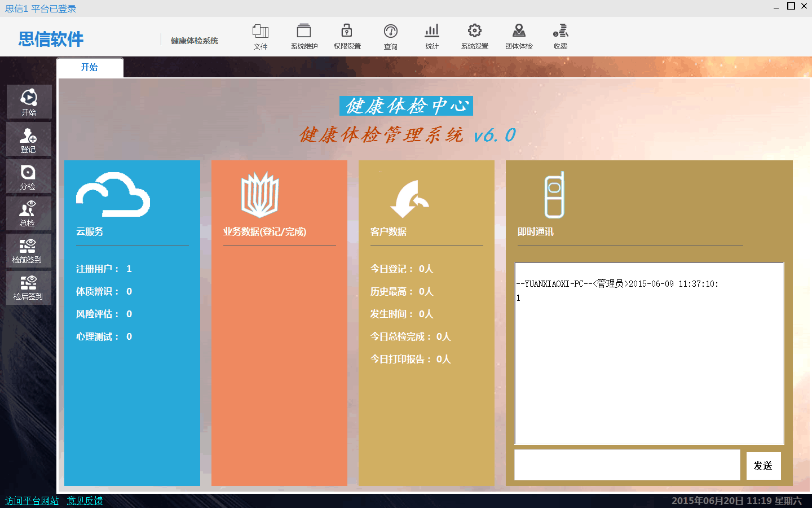The image size is (812, 508).
Task: Click the 分检 sidebar button
Action: (x=29, y=176)
